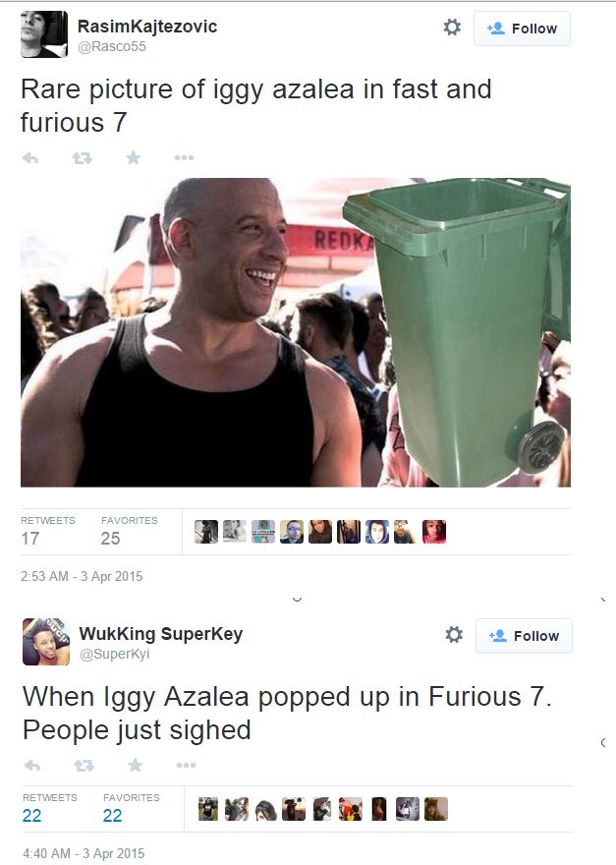Image resolution: width=616 pixels, height=865 pixels.
Task: View the 22 favorites on second tweet
Action: [113, 815]
